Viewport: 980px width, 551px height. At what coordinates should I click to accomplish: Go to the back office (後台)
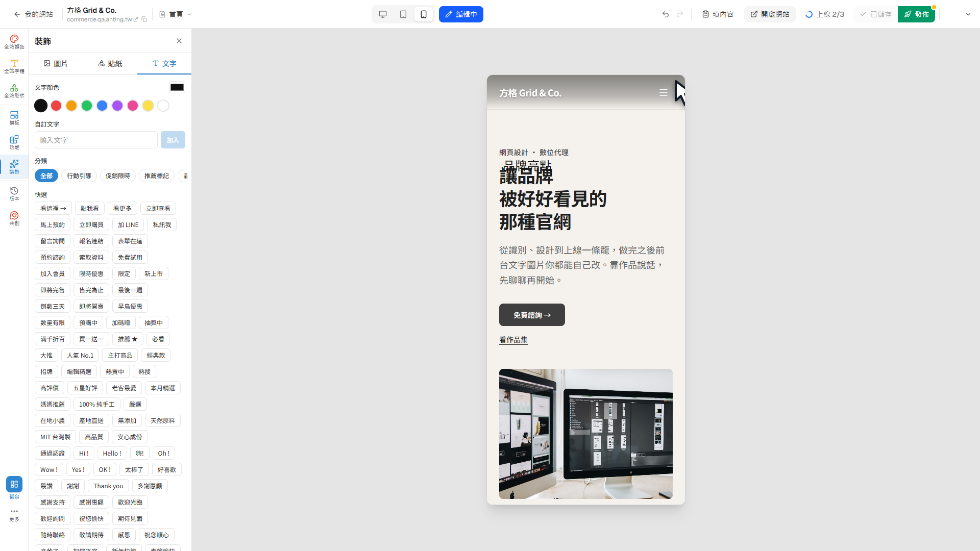[x=14, y=488]
